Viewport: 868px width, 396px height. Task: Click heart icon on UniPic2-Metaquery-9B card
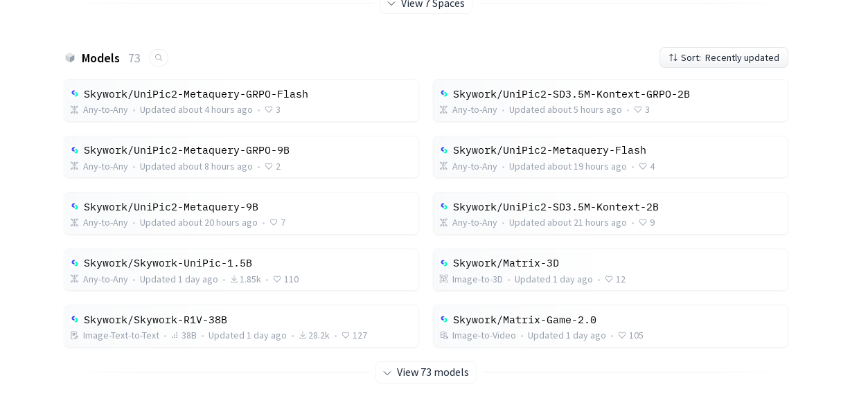274,222
